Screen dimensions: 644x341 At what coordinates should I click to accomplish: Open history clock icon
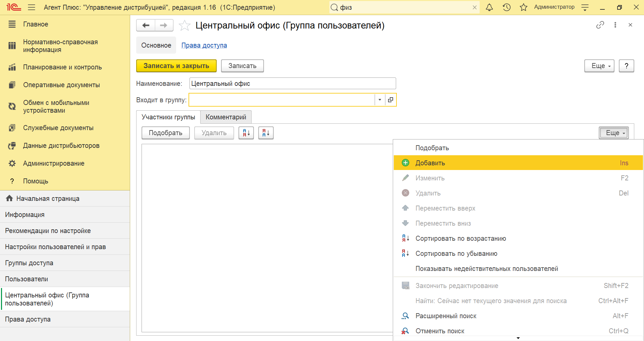(506, 7)
